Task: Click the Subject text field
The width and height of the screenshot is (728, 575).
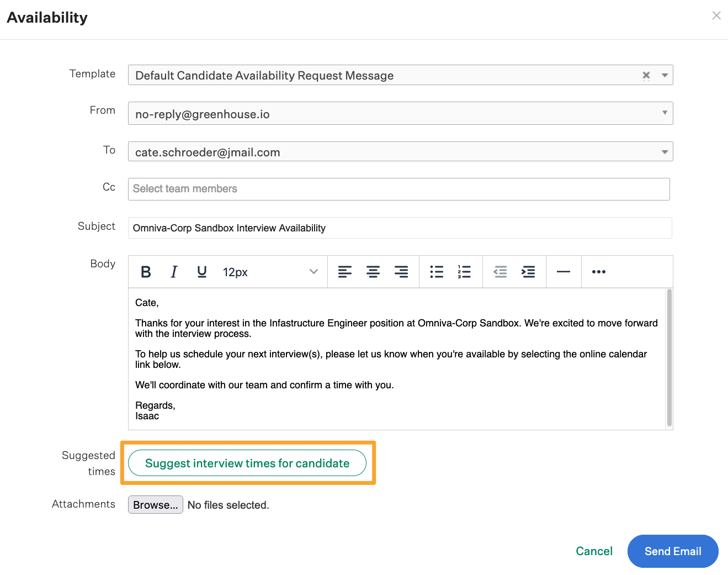Action: [400, 228]
